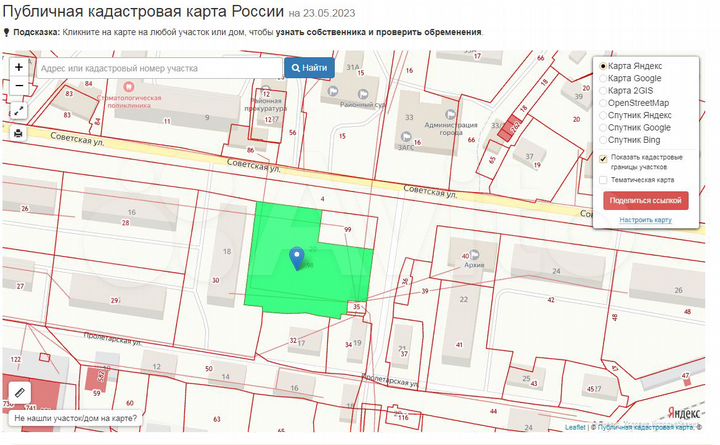This screenshot has width=720, height=445.
Task: Zoom in with the plus button
Action: (19, 68)
